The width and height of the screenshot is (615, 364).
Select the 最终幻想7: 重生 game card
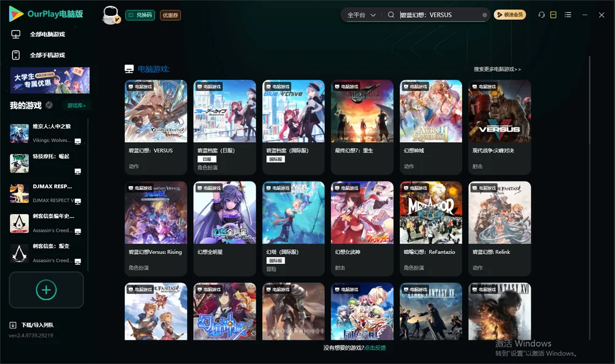tap(362, 127)
